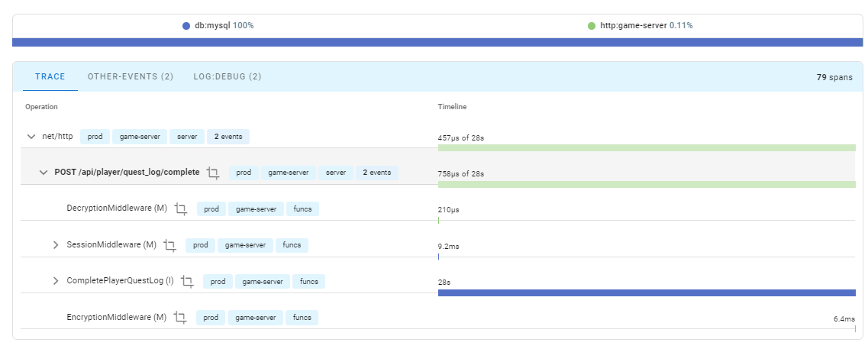The width and height of the screenshot is (868, 349).
Task: Click the green http:game-server legend dot
Action: click(592, 26)
